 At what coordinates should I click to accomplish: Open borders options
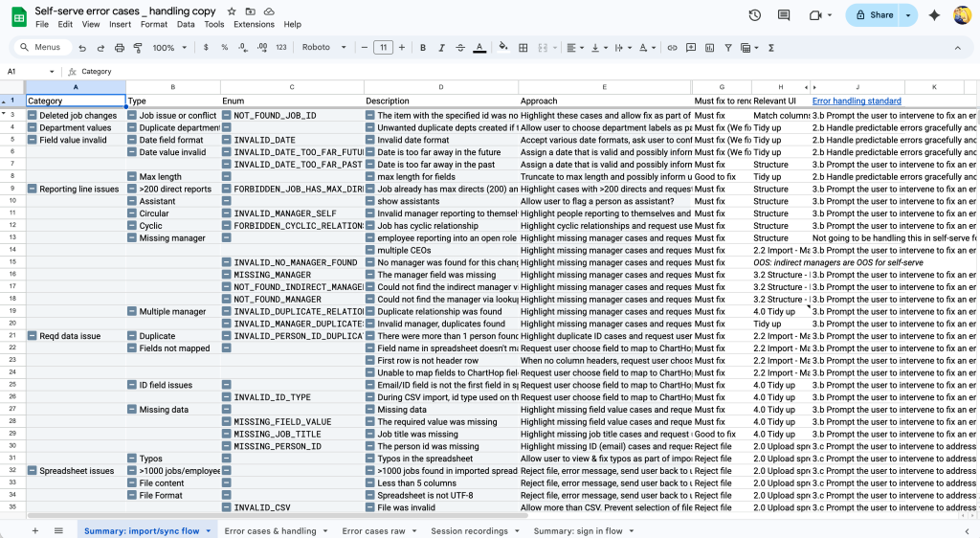[x=523, y=48]
